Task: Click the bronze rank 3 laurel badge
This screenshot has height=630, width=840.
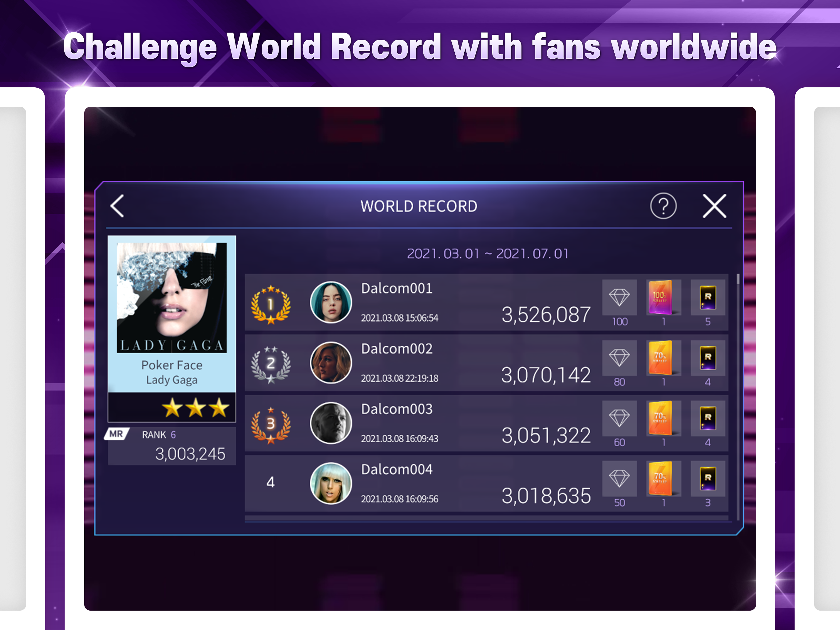Action: pos(271,425)
